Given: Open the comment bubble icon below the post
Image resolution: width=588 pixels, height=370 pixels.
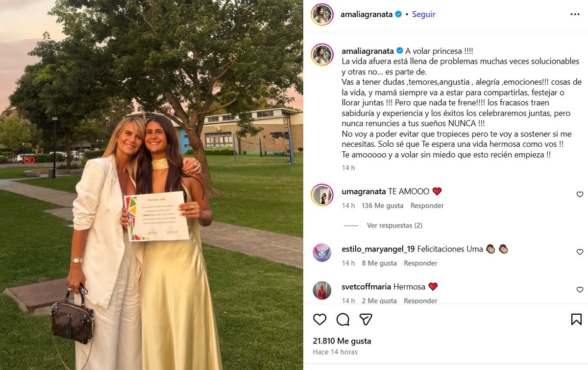Looking at the screenshot, I should [343, 320].
